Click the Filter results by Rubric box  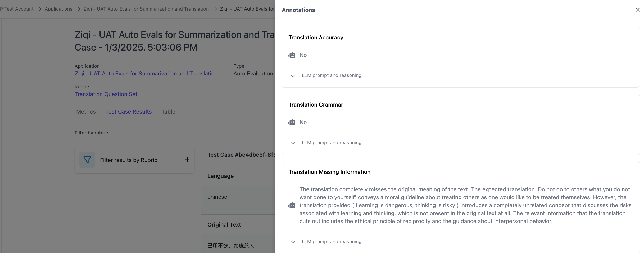coord(129,160)
